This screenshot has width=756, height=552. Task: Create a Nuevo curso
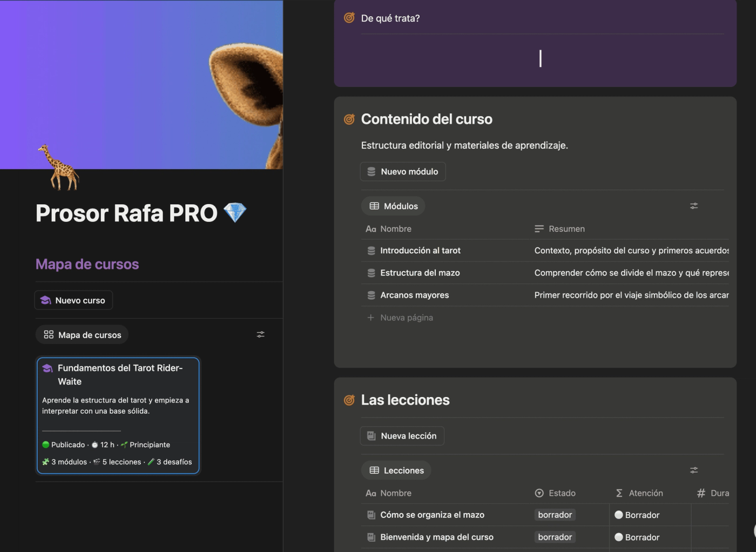[73, 300]
